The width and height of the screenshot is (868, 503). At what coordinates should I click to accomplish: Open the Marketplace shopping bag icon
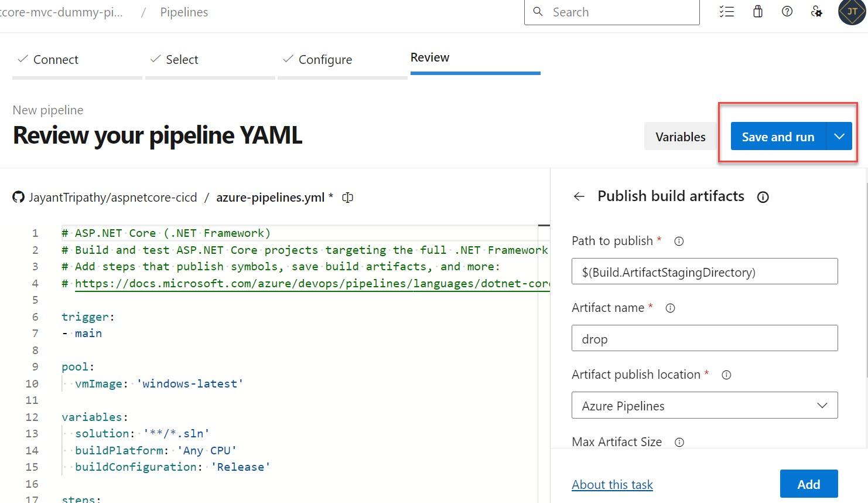(758, 12)
